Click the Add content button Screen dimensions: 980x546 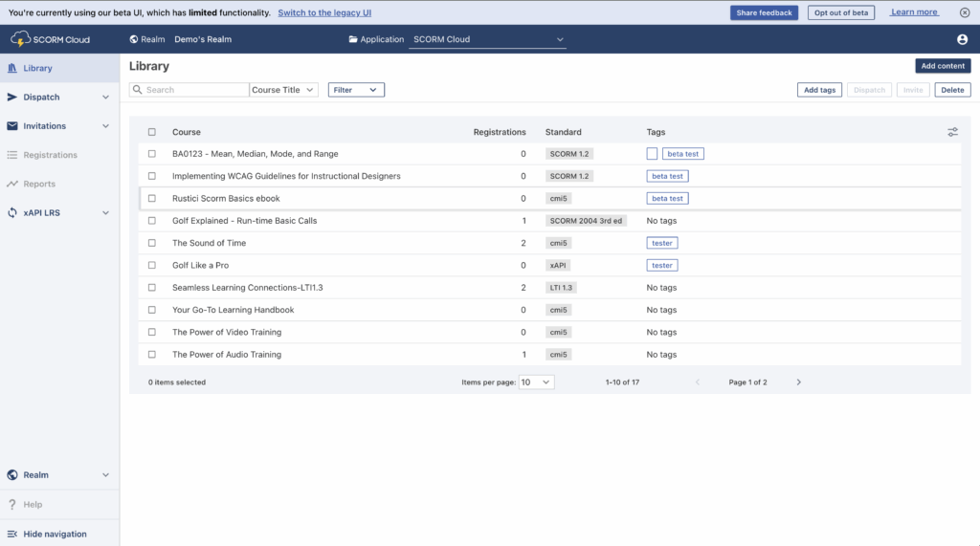coord(943,66)
